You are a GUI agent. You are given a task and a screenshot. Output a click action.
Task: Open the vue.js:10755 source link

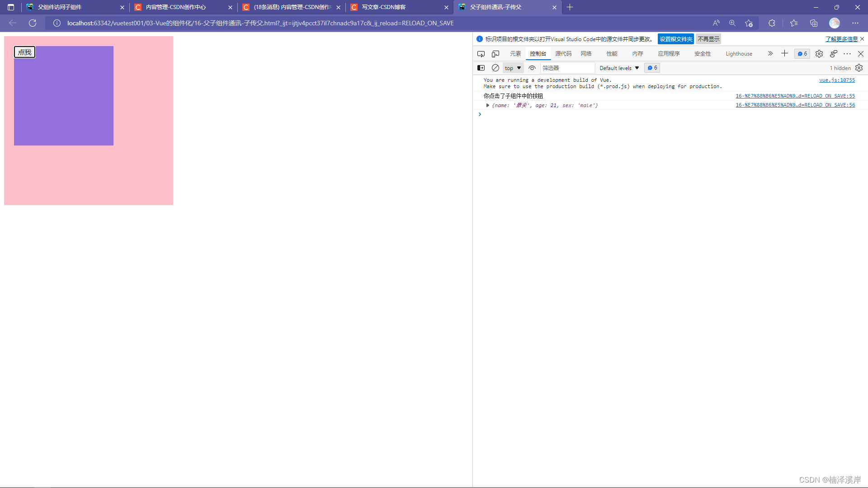837,80
